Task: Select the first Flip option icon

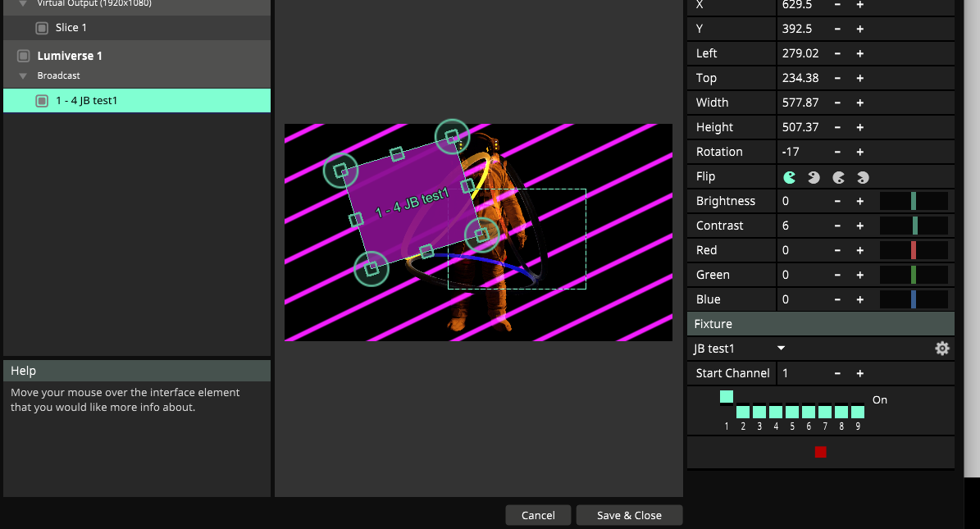Action: tap(790, 176)
